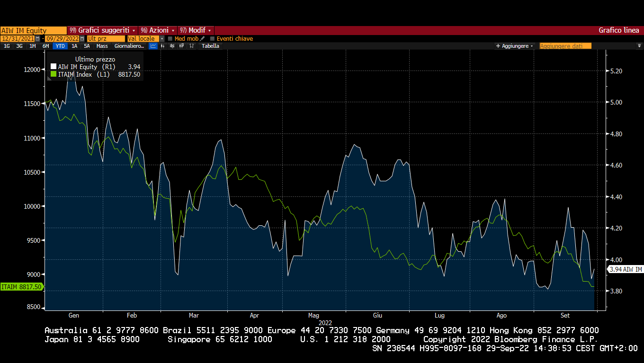Edit moving average settings with pencil icon
Viewport: 644px width, 363px height.
[x=202, y=38]
